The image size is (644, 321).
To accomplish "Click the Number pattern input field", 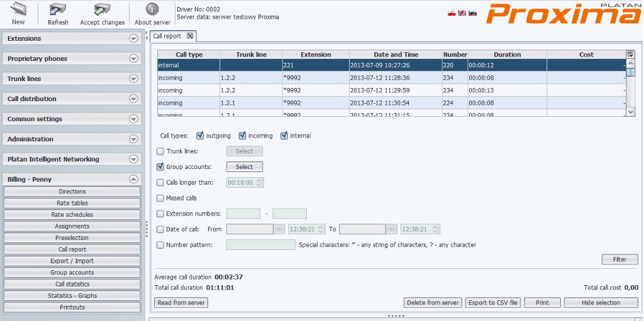I will pos(261,244).
